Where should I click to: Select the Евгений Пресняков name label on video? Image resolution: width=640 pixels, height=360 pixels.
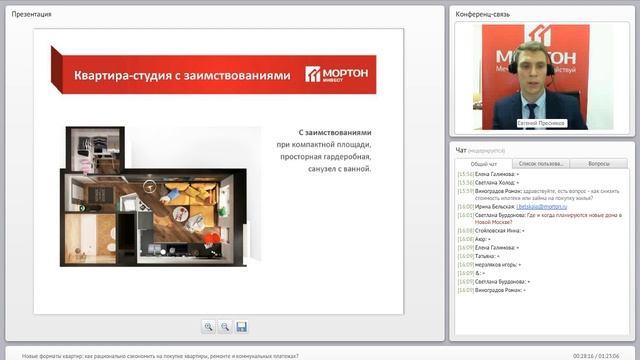[541, 123]
